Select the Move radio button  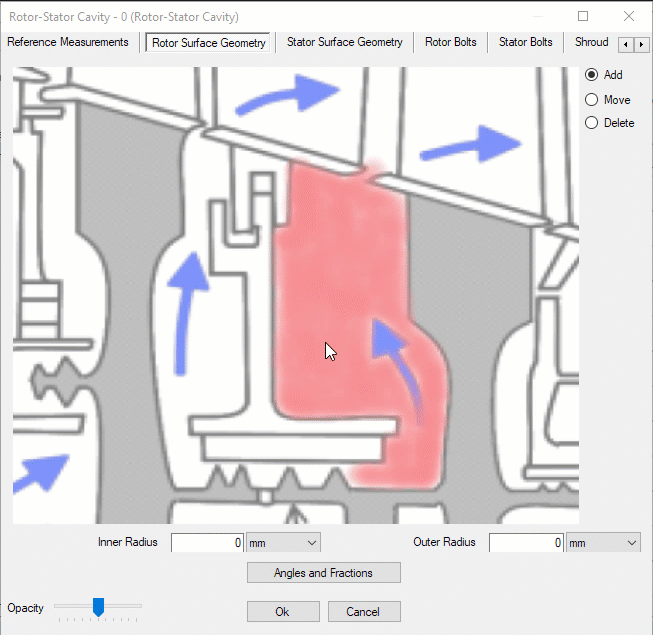click(591, 100)
